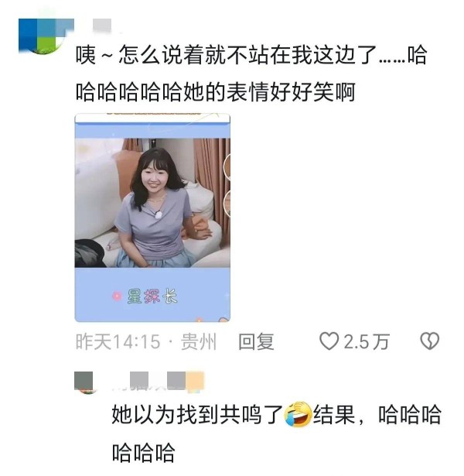Select the reply text 她以为找到共鸣了

[197, 414]
